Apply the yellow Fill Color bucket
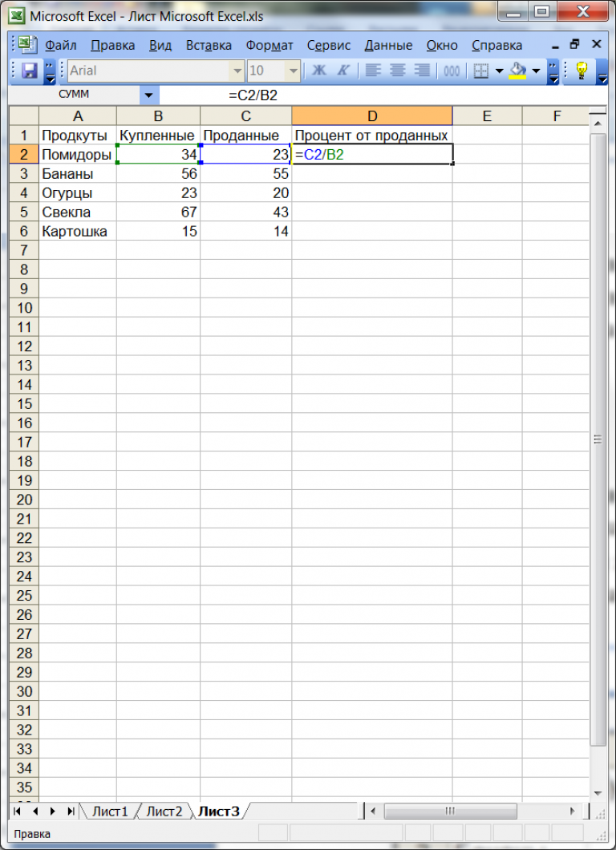The height and width of the screenshot is (850, 616). (x=518, y=71)
